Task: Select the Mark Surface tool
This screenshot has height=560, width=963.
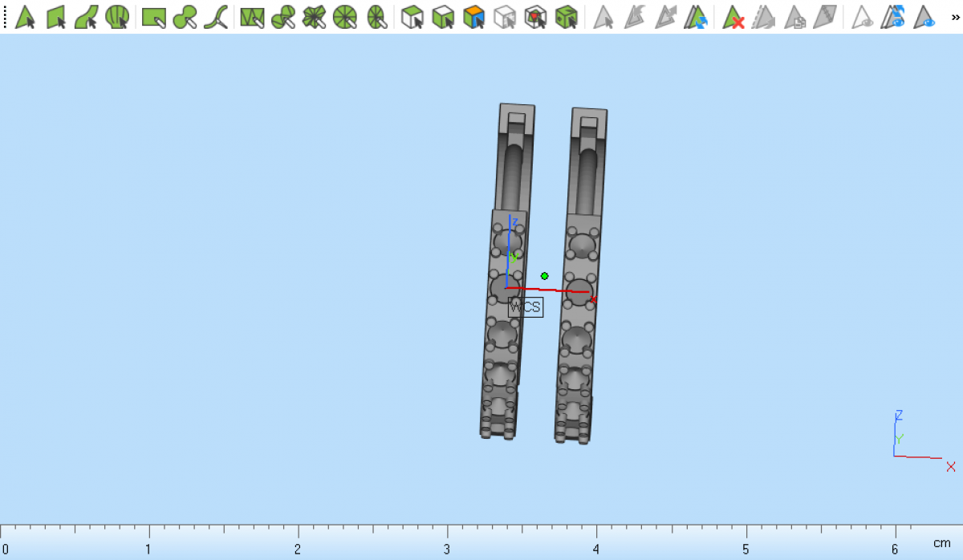Action: 87,17
